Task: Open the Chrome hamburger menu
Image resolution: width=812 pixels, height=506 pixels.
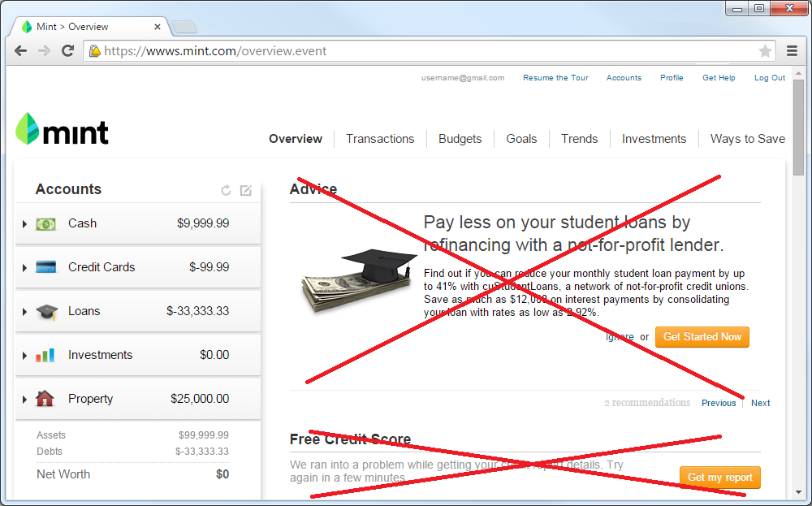Action: click(x=792, y=50)
